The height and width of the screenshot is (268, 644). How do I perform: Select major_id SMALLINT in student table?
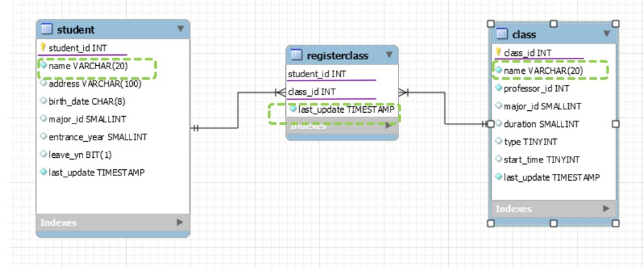point(87,119)
